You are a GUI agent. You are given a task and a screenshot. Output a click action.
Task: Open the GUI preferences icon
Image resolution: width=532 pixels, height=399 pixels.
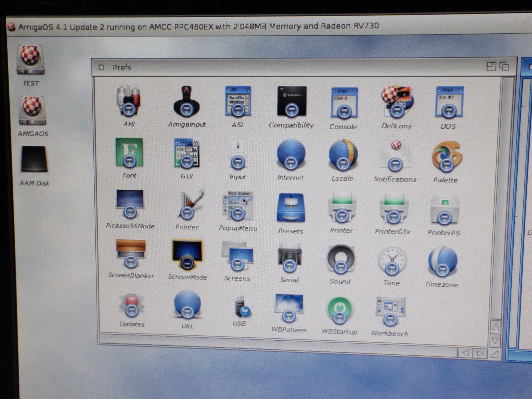coord(186,153)
